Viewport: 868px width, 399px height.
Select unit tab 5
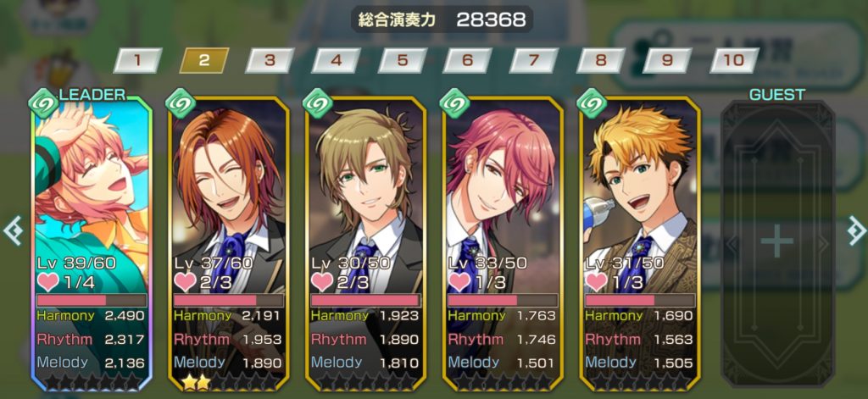tap(403, 60)
